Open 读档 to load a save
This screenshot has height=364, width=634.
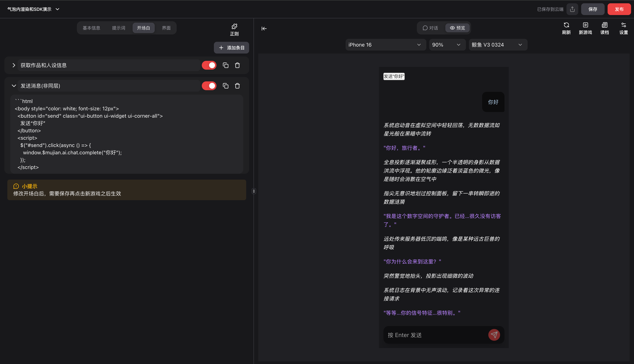pyautogui.click(x=604, y=28)
